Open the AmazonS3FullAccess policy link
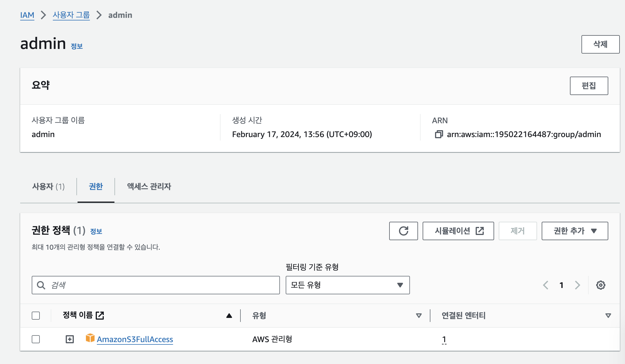 pyautogui.click(x=135, y=340)
